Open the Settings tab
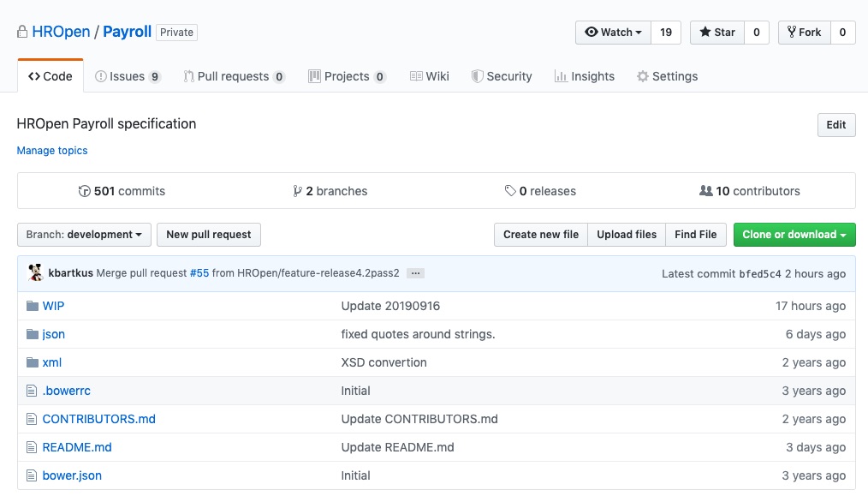Image resolution: width=868 pixels, height=496 pixels. (667, 76)
